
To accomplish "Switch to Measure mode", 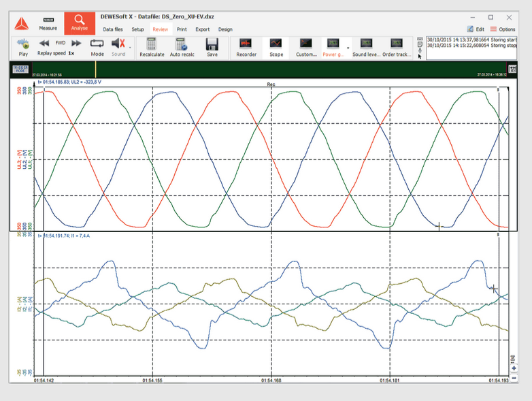I will coord(48,23).
